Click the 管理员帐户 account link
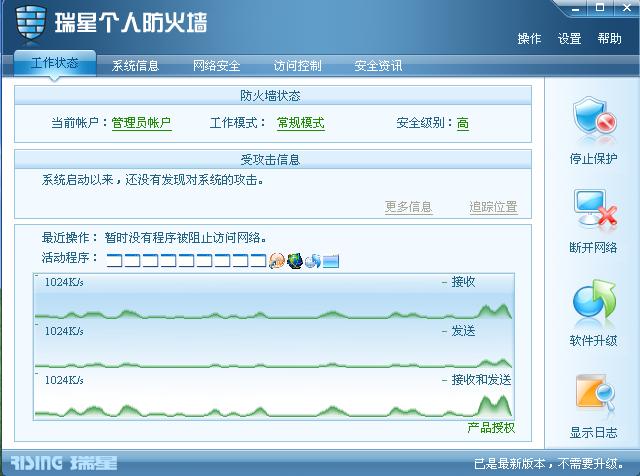640x476 pixels. (141, 122)
